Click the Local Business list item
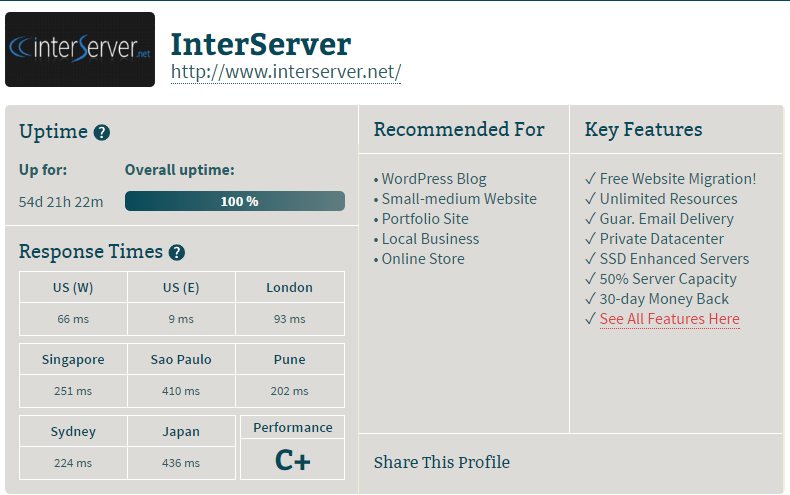This screenshot has height=495, width=790. pos(430,239)
